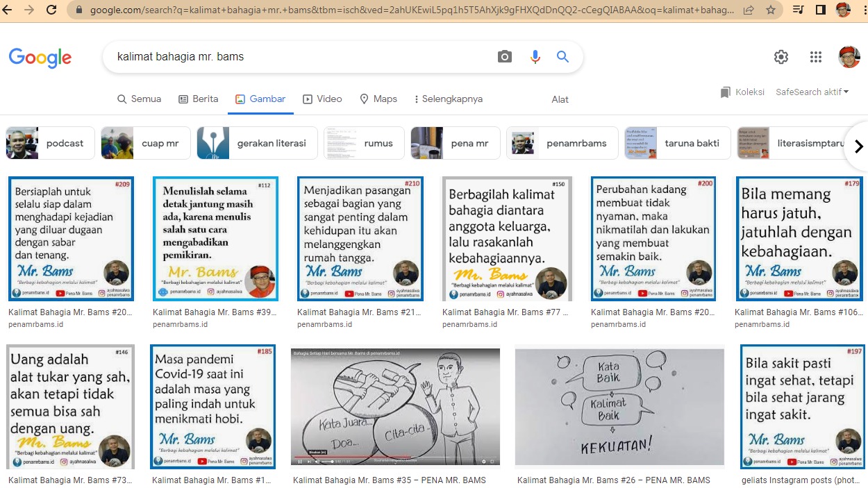Open Chrome profile avatar in toolbar

tap(842, 10)
